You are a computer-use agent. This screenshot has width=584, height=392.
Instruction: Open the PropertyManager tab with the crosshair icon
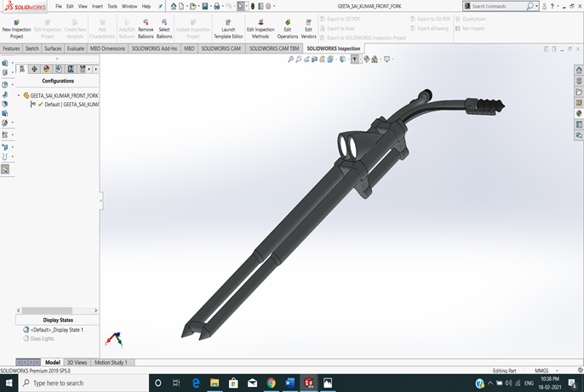(34, 69)
